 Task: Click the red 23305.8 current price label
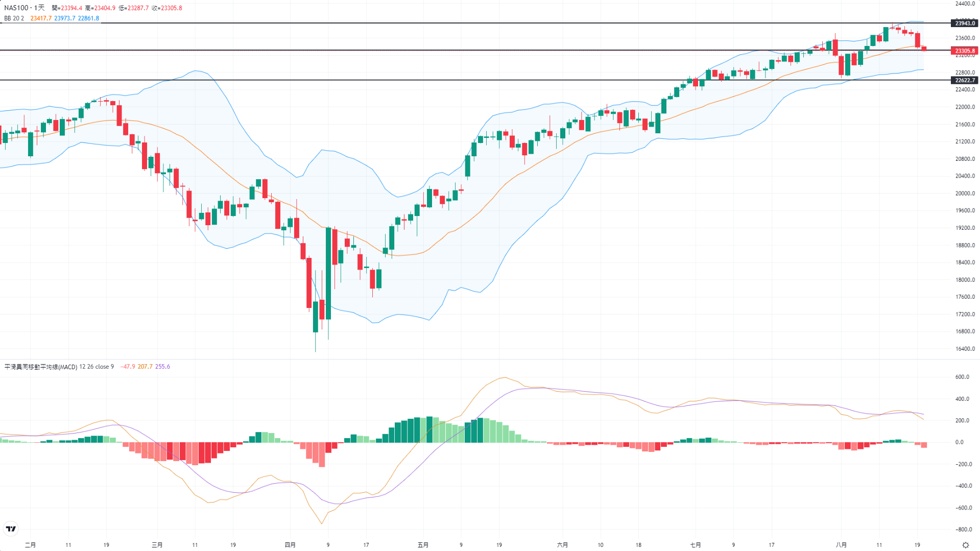tap(965, 51)
